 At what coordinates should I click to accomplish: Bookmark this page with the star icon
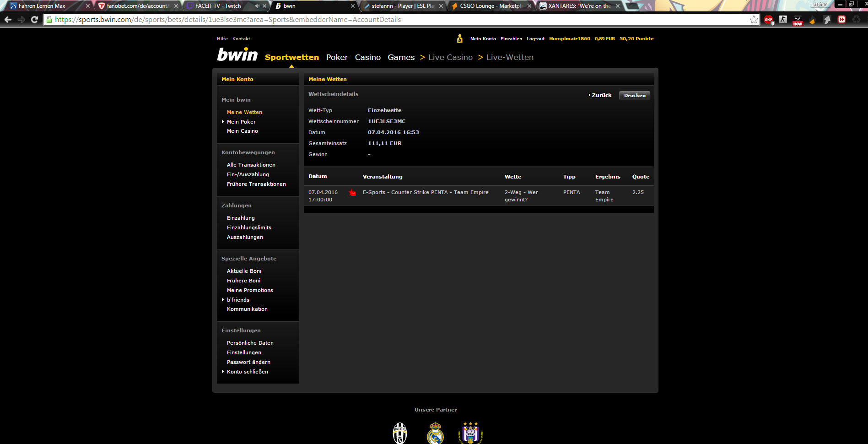(754, 20)
